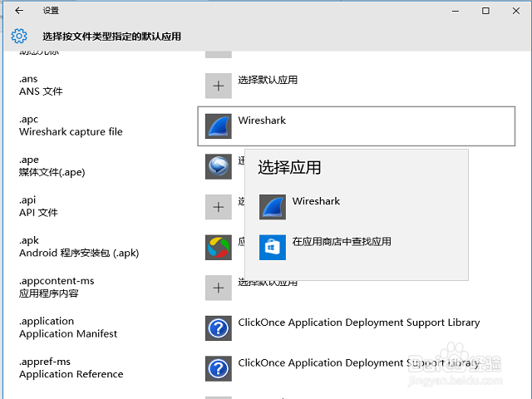Click the .apc Wireshark capture file entry
532x399 pixels.
(x=71, y=126)
